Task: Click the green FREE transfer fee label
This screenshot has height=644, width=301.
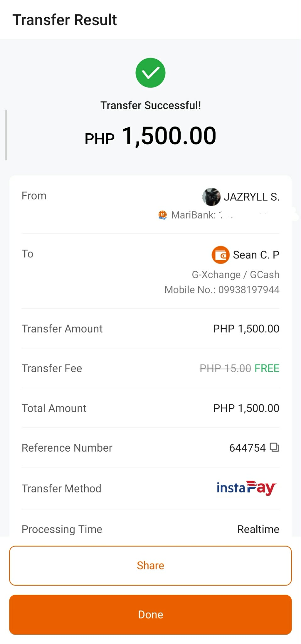Action: click(x=267, y=368)
